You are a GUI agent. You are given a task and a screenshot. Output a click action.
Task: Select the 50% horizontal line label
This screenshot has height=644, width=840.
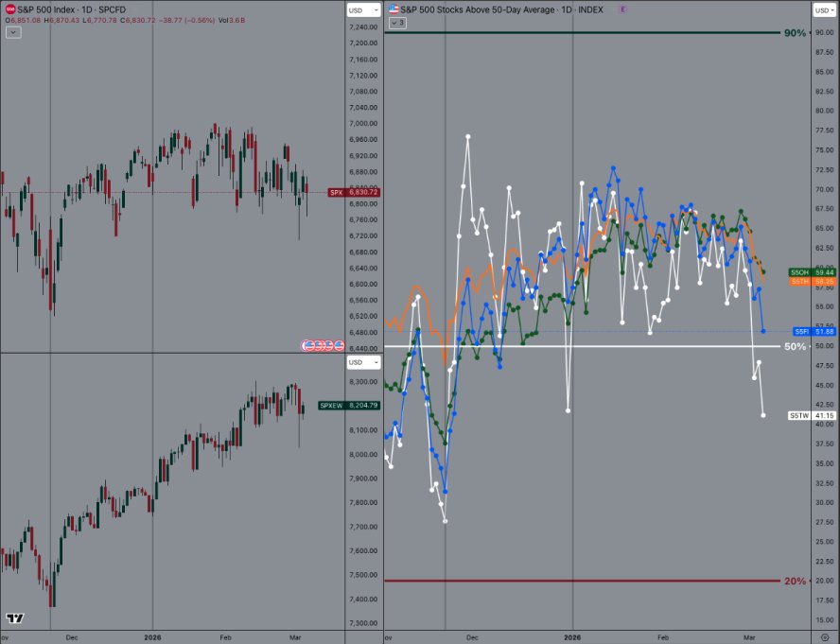tap(795, 347)
